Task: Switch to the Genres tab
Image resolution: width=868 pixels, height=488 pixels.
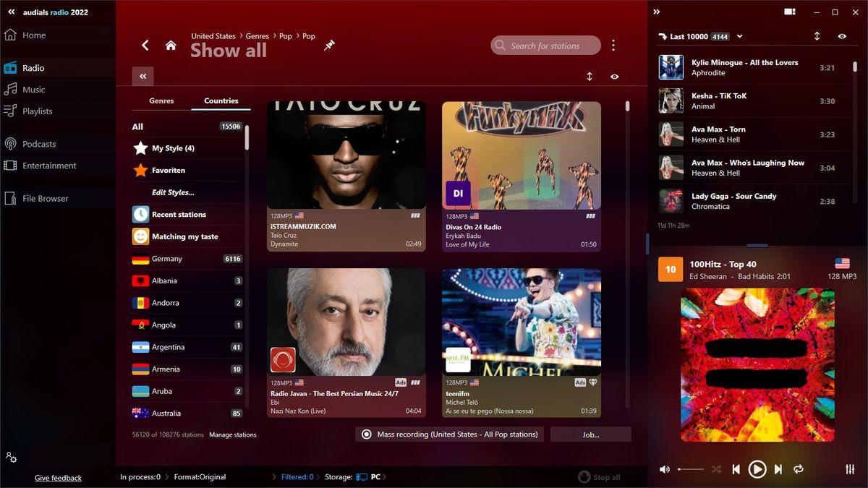Action: (x=161, y=101)
